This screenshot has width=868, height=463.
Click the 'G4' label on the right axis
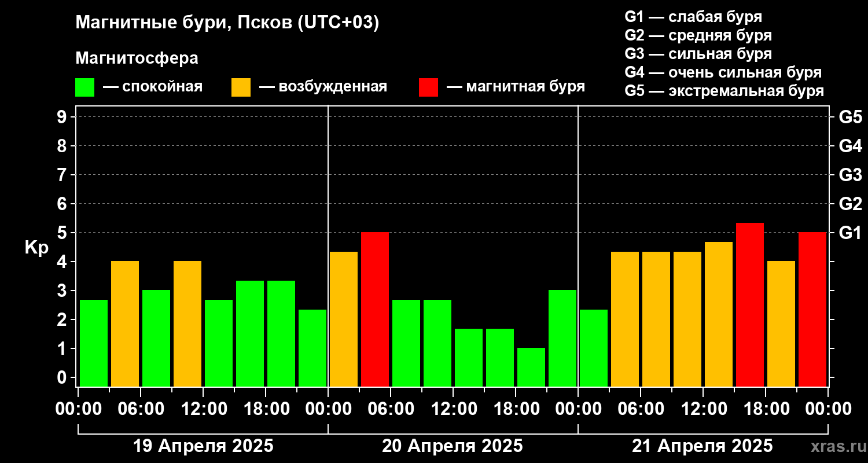850,146
